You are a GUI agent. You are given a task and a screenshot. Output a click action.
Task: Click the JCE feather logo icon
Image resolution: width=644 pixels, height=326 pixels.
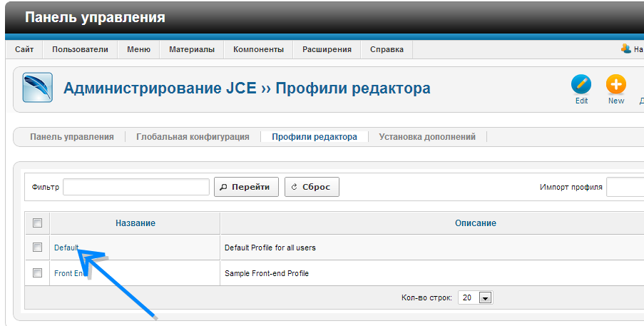click(x=37, y=88)
